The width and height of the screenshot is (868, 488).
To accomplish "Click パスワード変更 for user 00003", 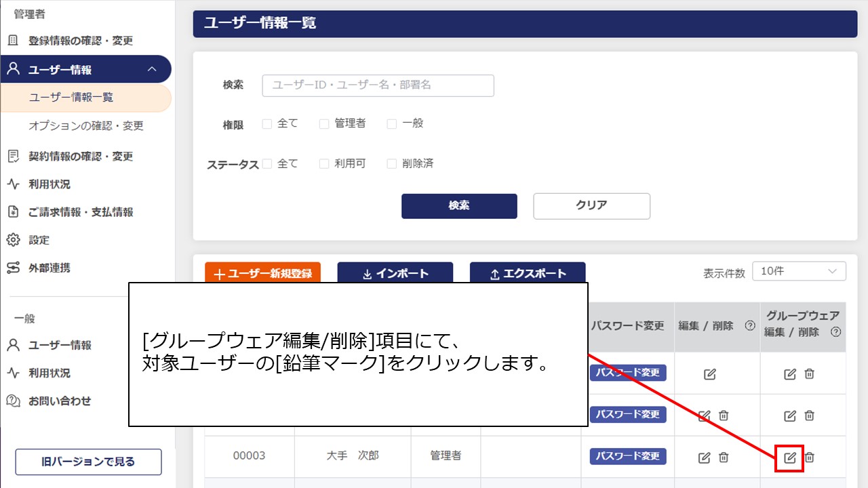I will click(x=628, y=456).
